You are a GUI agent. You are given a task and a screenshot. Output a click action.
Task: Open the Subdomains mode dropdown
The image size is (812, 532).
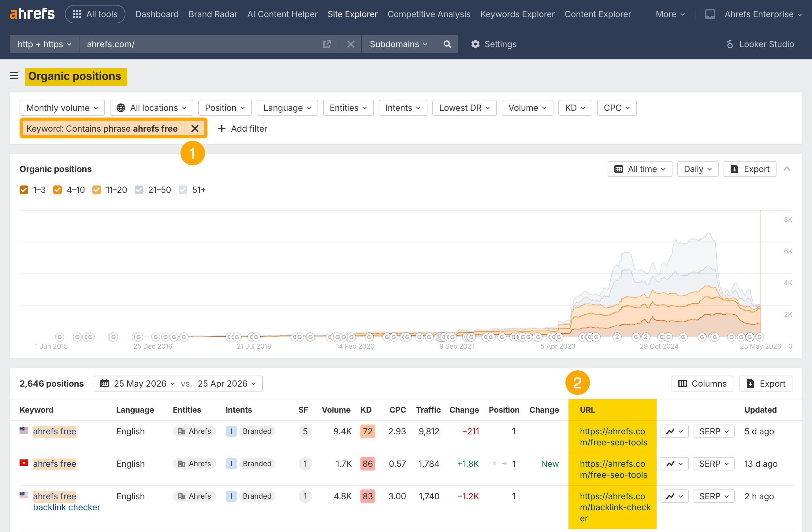(x=398, y=44)
